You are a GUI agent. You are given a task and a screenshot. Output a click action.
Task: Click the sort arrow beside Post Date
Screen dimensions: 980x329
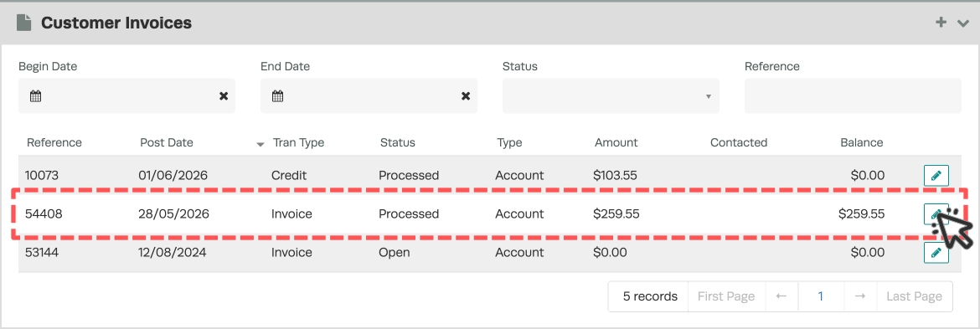[x=260, y=145]
